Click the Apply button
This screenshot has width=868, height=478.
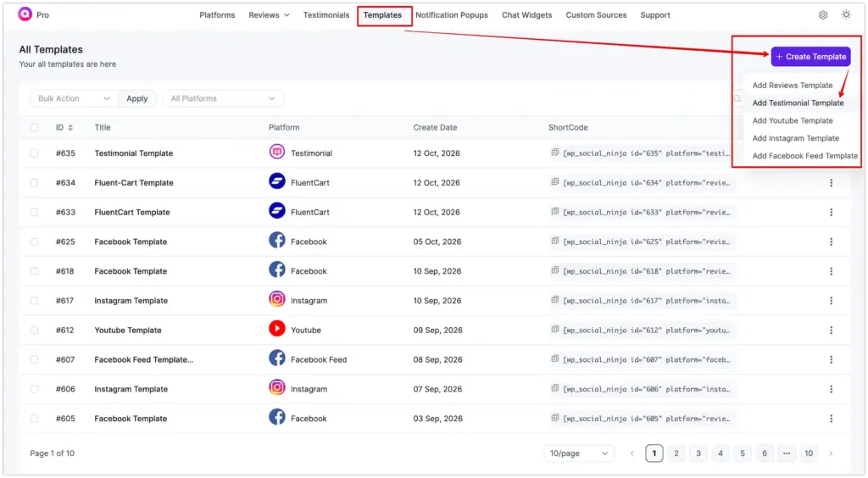coord(136,98)
